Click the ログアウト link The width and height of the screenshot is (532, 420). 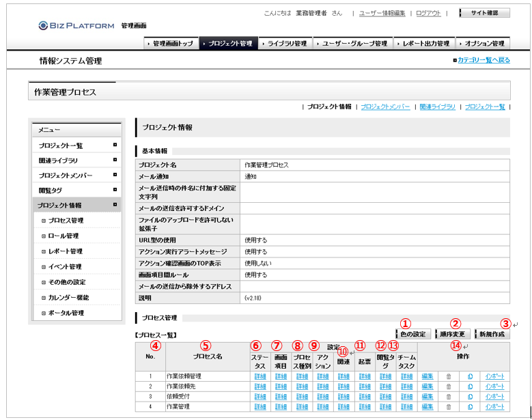[428, 13]
